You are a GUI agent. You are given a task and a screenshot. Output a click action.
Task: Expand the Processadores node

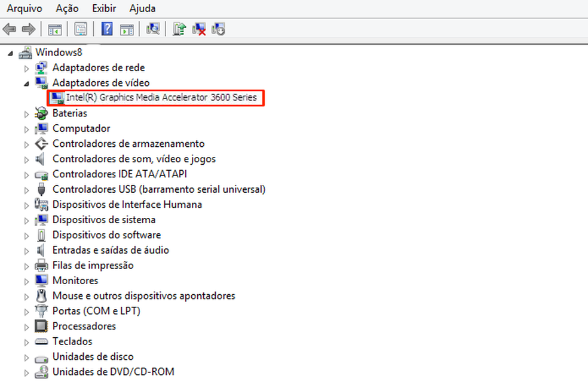(26, 327)
